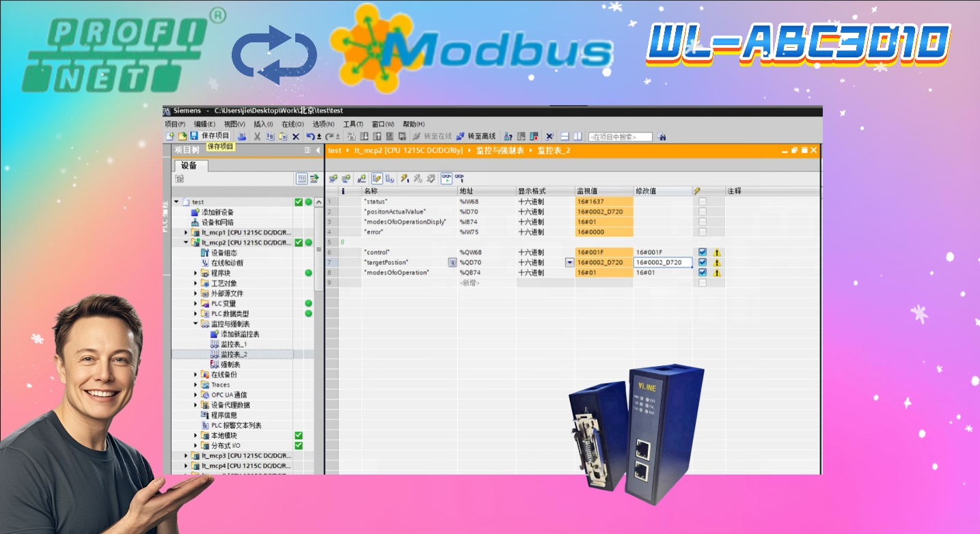Click the Print icon in the toolbar

pyautogui.click(x=242, y=136)
